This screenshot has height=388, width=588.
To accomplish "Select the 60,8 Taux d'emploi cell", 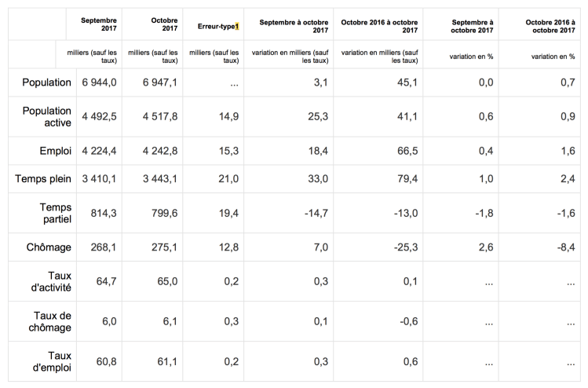I will 104,361.
